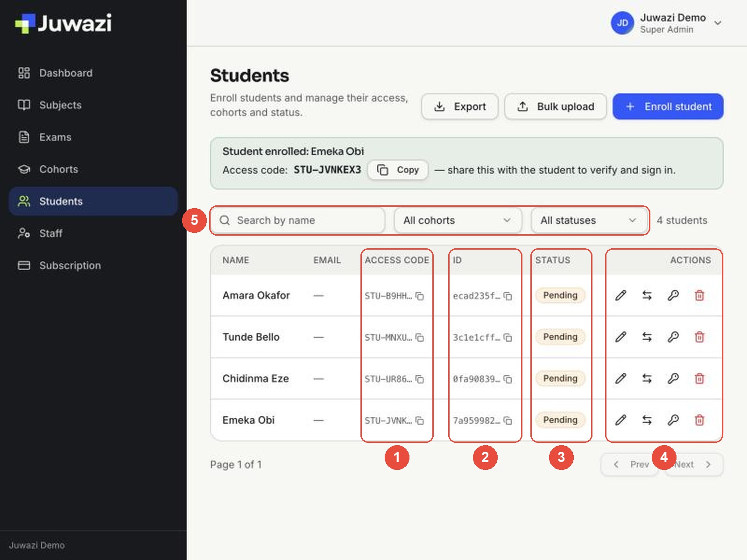The height and width of the screenshot is (560, 747).
Task: Delete Emeka Obi with trash icon
Action: (x=699, y=420)
